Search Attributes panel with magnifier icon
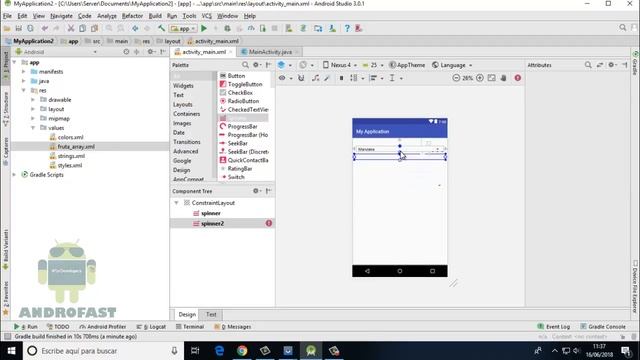The height and width of the screenshot is (360, 640). 588,65
